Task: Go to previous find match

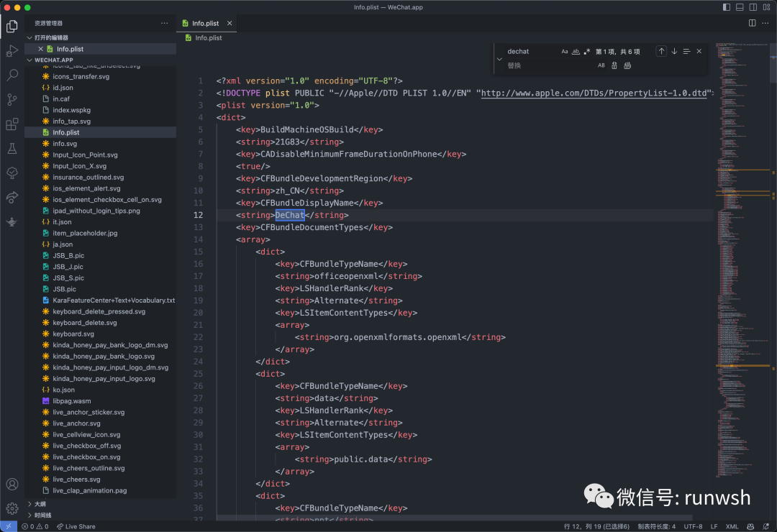Action: (x=661, y=52)
